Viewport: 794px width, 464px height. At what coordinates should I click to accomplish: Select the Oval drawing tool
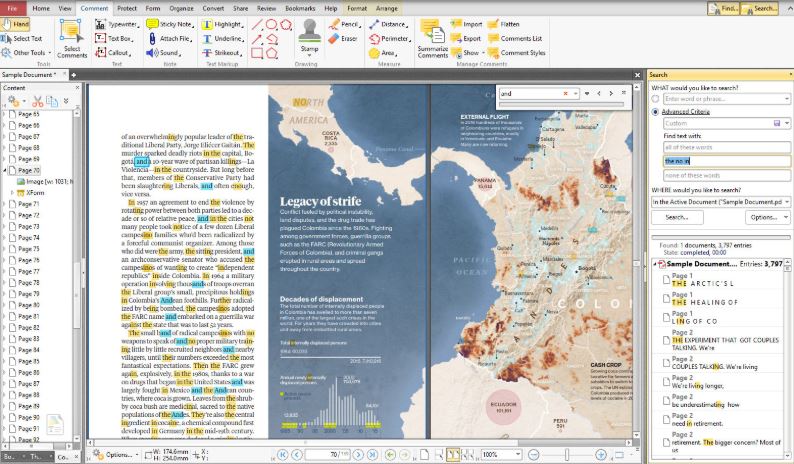271,24
